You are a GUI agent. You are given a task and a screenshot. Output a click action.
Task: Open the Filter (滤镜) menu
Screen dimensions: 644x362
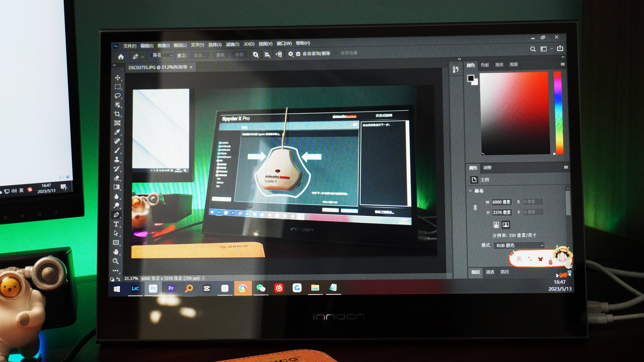233,44
